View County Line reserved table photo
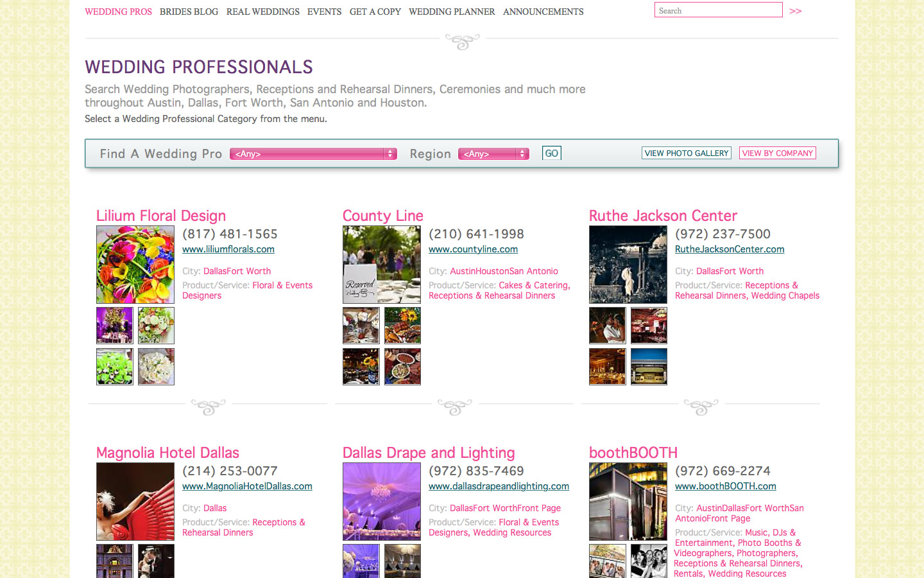 (x=382, y=265)
